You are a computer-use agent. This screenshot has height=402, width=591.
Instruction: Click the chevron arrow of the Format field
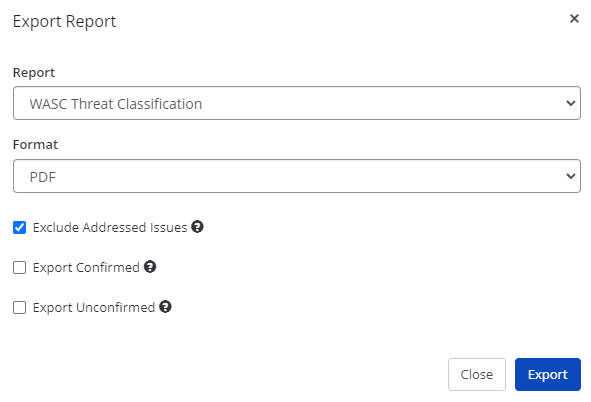[571, 176]
